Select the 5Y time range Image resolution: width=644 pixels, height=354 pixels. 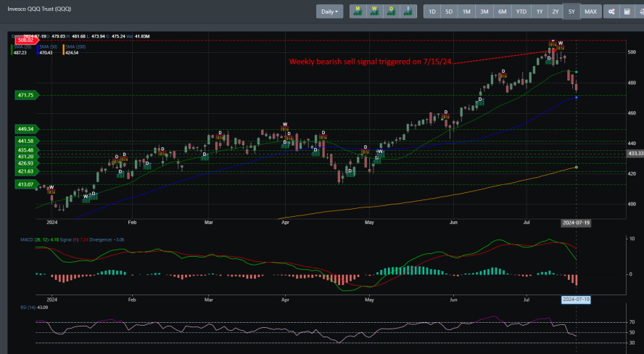pyautogui.click(x=571, y=12)
